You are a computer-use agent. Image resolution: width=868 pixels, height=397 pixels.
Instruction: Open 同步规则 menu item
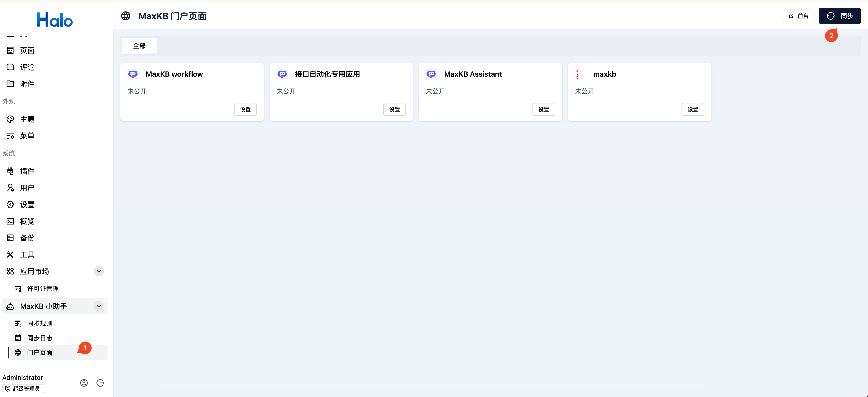pos(40,323)
